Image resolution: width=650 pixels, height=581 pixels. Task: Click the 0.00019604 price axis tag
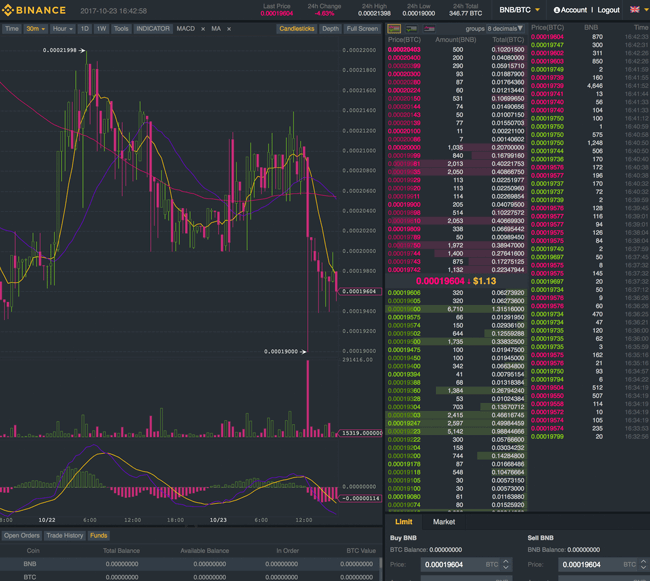pyautogui.click(x=360, y=291)
